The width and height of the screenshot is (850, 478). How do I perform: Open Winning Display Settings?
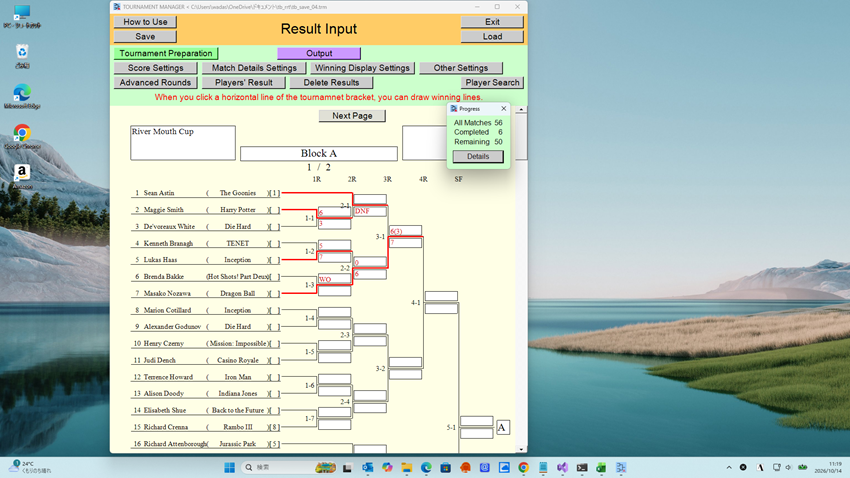pyautogui.click(x=362, y=68)
